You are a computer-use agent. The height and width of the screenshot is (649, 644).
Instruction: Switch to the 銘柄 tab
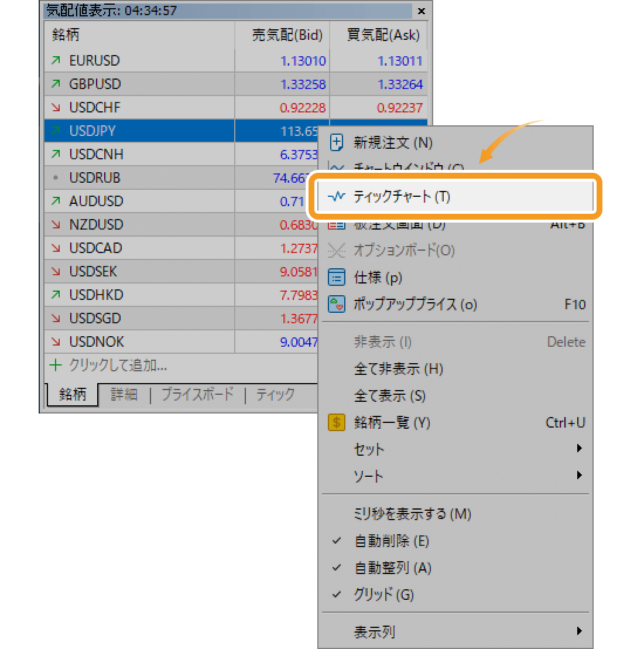[73, 394]
